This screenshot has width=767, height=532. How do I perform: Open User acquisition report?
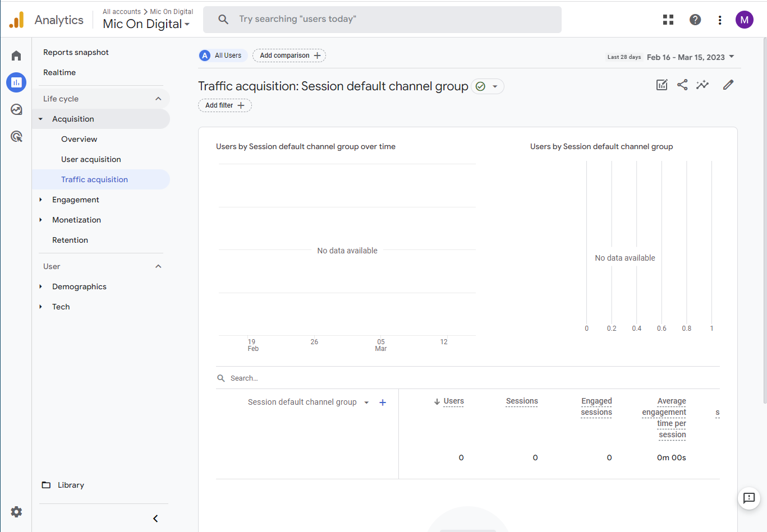tap(91, 159)
